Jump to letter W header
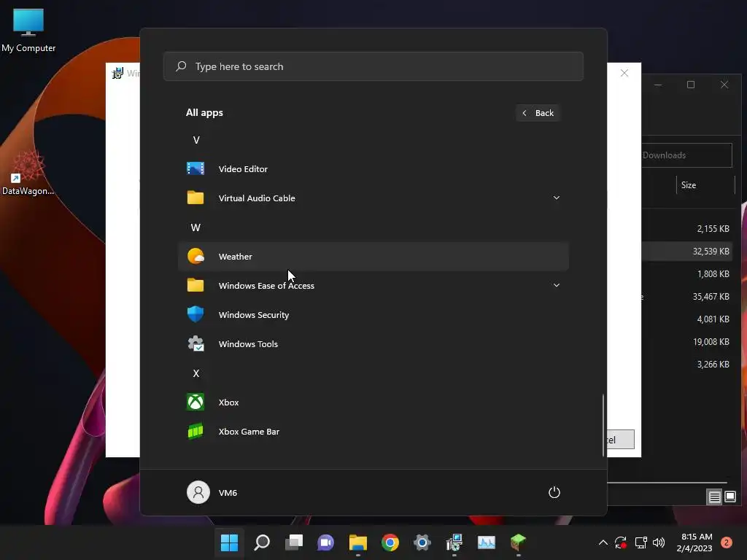 [x=196, y=227]
